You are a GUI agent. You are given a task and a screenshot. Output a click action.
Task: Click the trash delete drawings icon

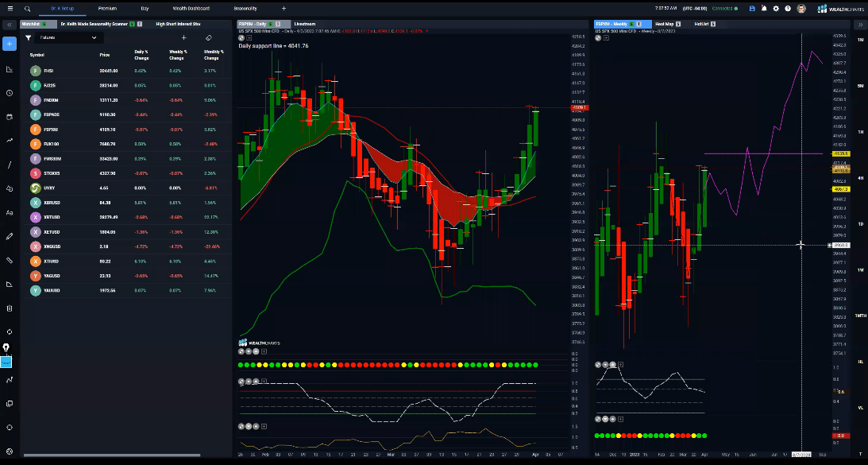pyautogui.click(x=10, y=308)
